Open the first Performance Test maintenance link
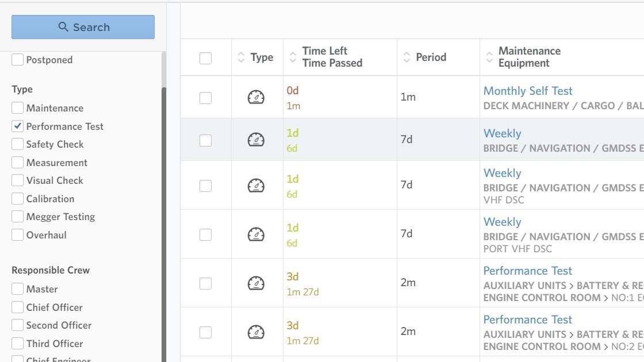Viewport: 644px width, 362px height. [x=528, y=271]
